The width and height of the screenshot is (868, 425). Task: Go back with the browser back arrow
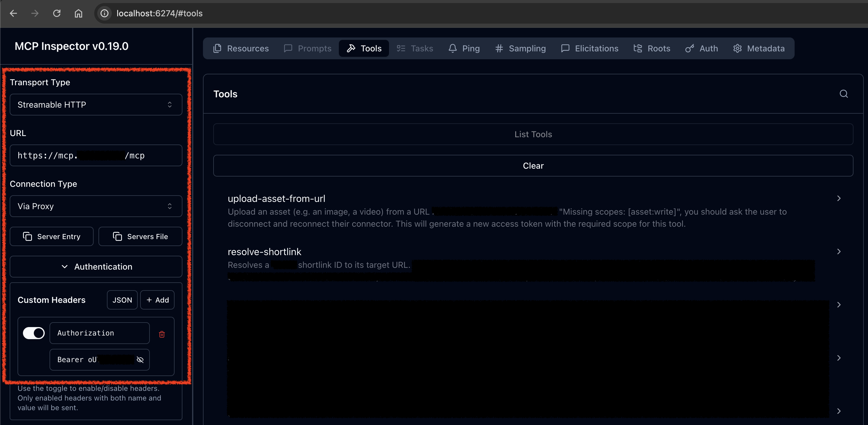pyautogui.click(x=14, y=14)
